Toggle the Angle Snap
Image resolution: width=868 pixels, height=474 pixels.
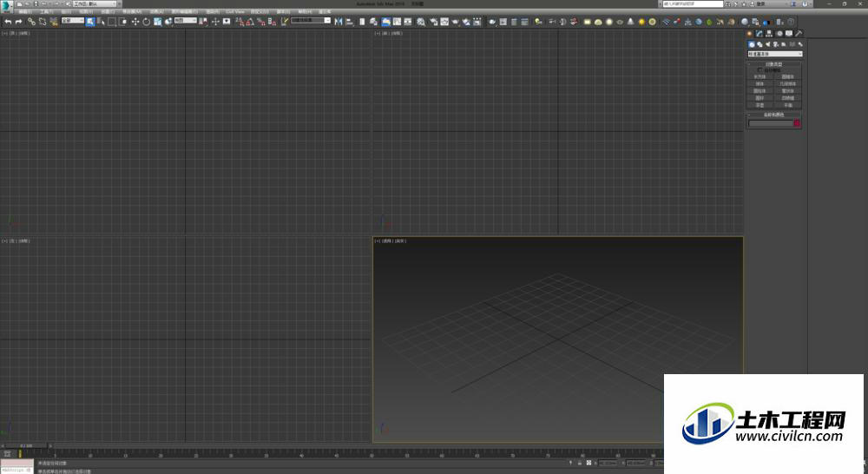(250, 22)
